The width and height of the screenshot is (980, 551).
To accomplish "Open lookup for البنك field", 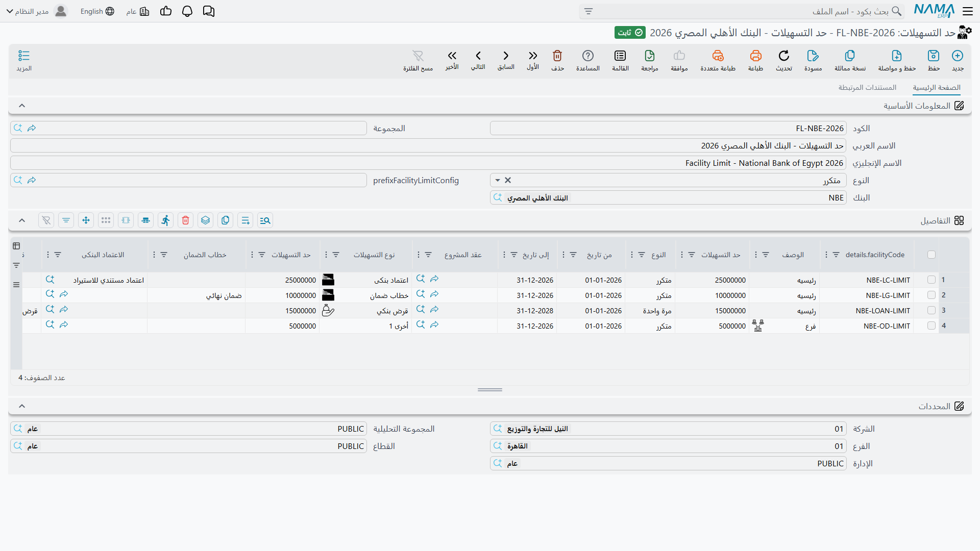I will point(498,197).
